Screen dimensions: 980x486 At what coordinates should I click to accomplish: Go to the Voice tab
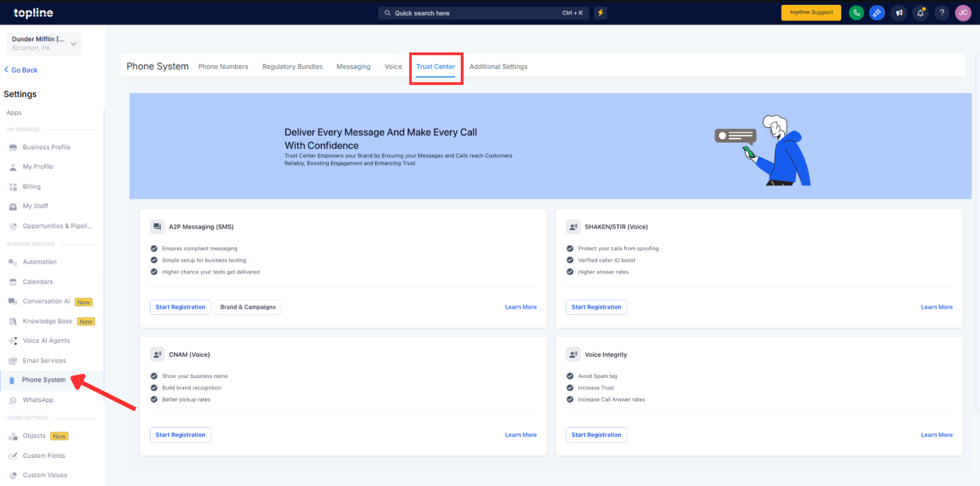pos(393,66)
